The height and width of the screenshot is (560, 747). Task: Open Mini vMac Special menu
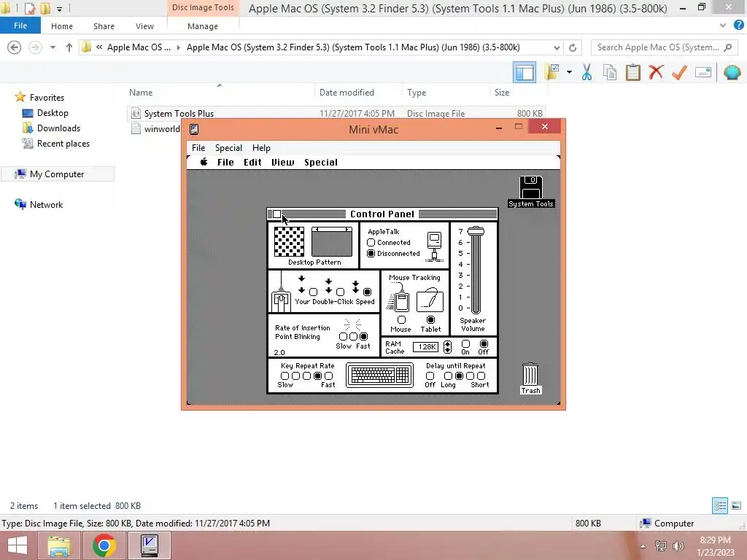click(x=228, y=147)
